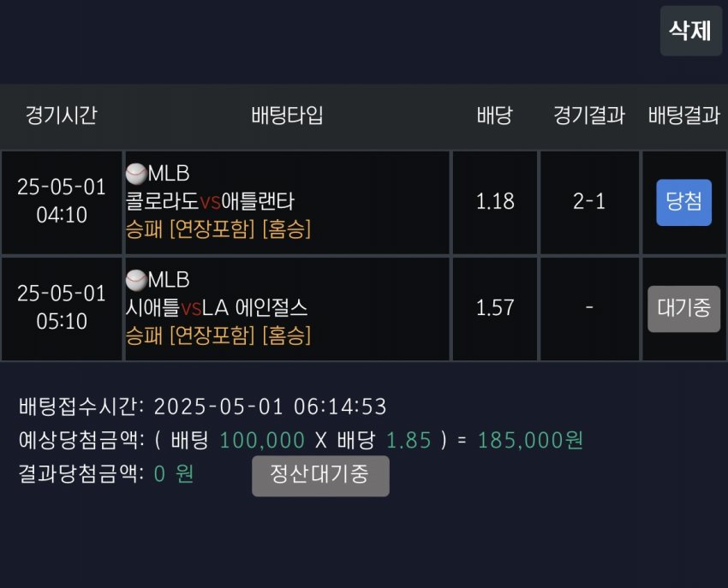
Task: Click the 정산대기중 settlement button
Action: pyautogui.click(x=320, y=476)
